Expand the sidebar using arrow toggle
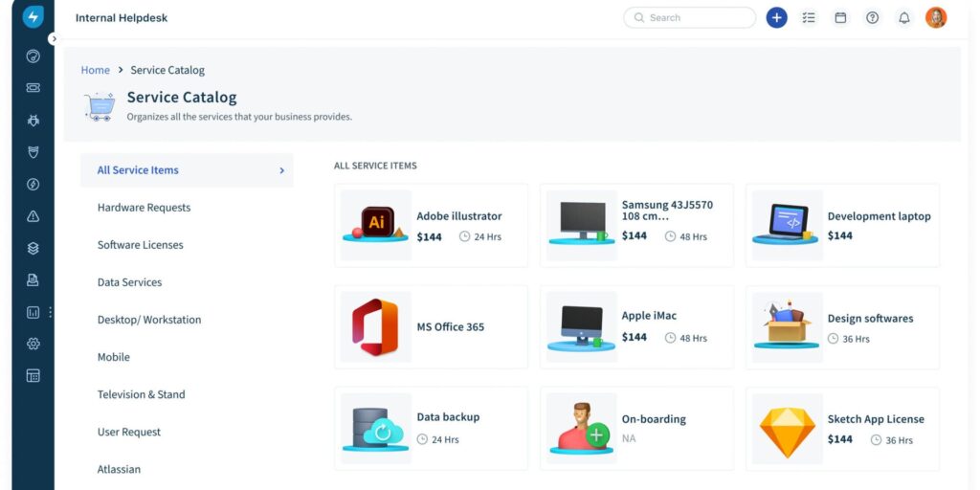This screenshot has height=490, width=980. pyautogui.click(x=54, y=39)
